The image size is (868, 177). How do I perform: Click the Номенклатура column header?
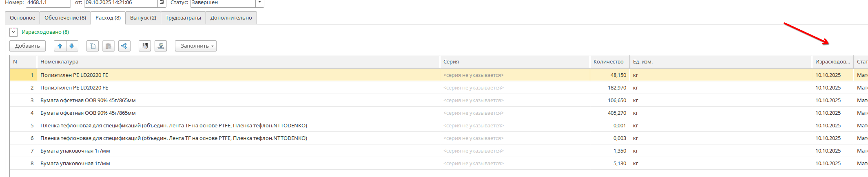coord(59,62)
